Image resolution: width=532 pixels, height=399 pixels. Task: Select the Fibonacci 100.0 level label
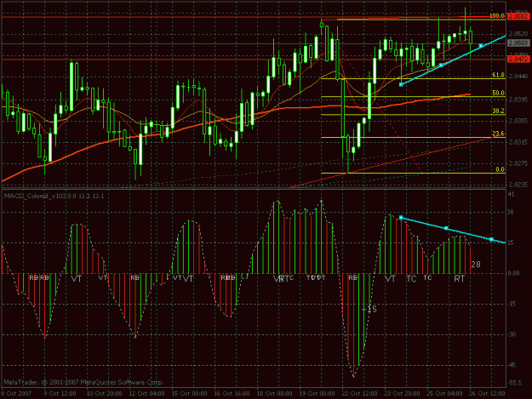497,15
